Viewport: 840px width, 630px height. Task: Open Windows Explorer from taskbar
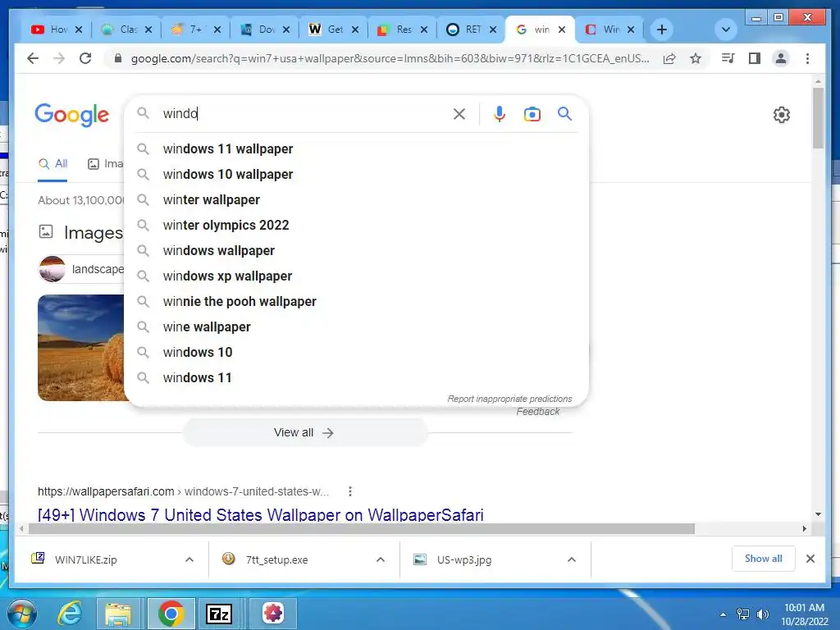118,614
